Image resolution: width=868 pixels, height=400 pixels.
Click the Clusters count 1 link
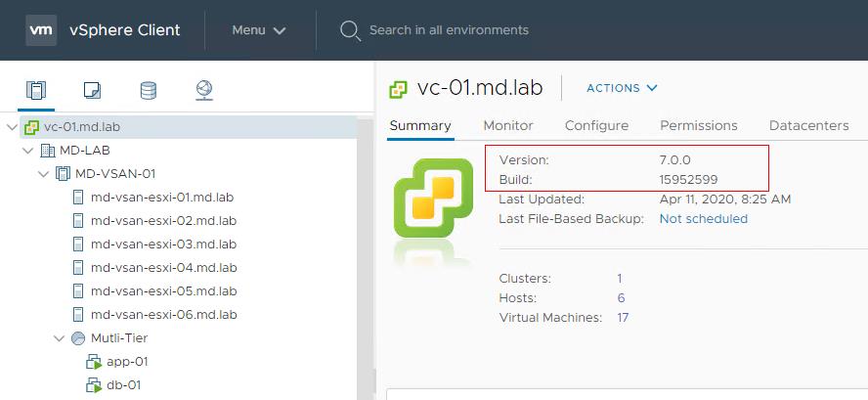click(x=620, y=278)
